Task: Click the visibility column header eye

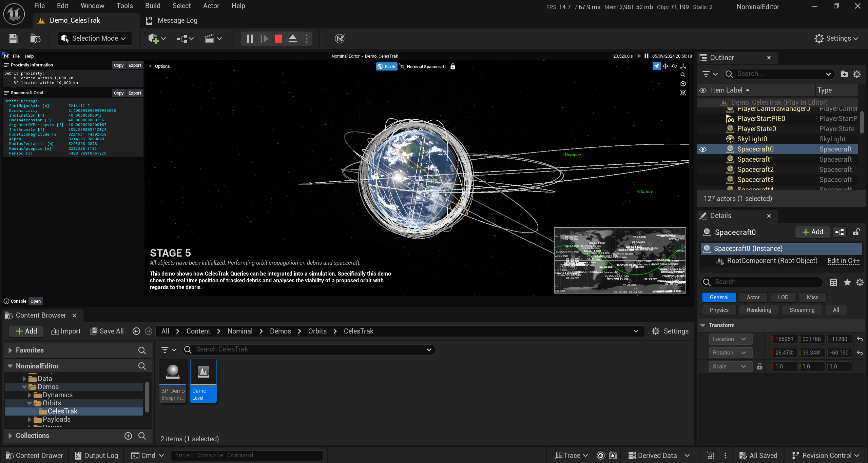Action: click(703, 90)
